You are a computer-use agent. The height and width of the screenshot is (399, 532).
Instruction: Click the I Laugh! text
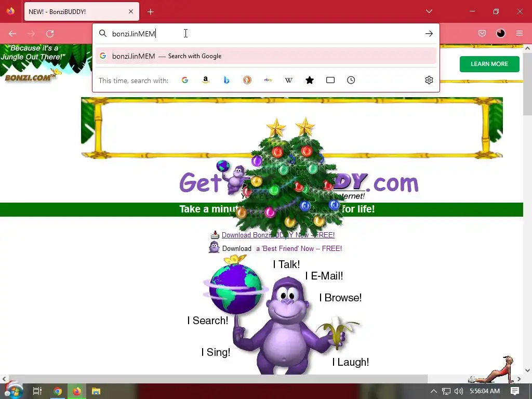351,362
